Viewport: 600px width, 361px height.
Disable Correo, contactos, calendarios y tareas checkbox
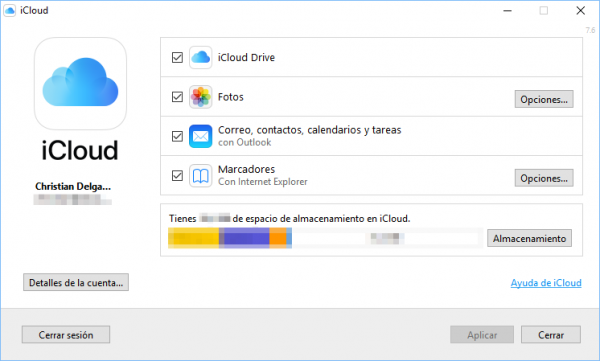click(177, 136)
